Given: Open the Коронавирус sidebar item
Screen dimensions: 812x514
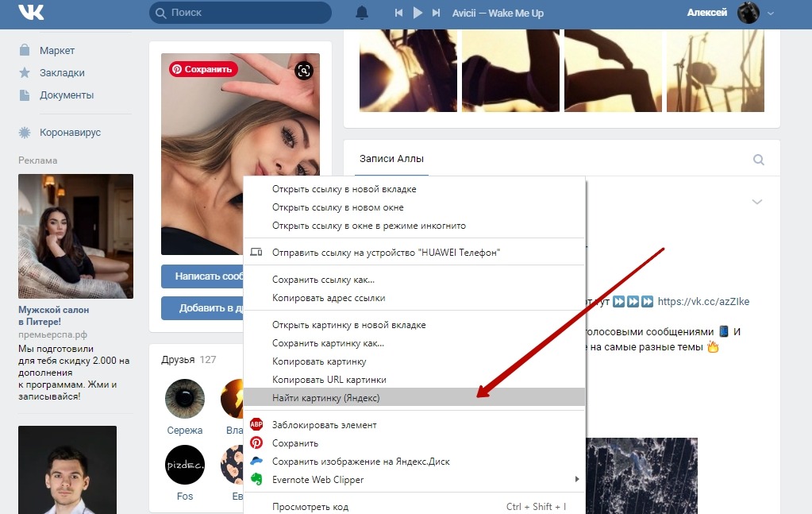Looking at the screenshot, I should point(70,133).
